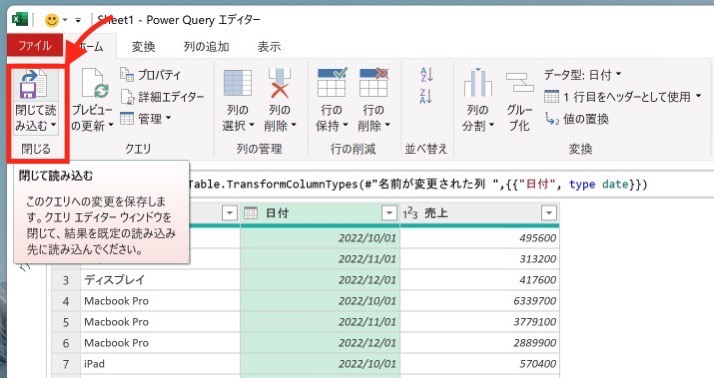Open the quick access toolbar customize arrow
This screenshot has height=378, width=714.
click(x=78, y=20)
